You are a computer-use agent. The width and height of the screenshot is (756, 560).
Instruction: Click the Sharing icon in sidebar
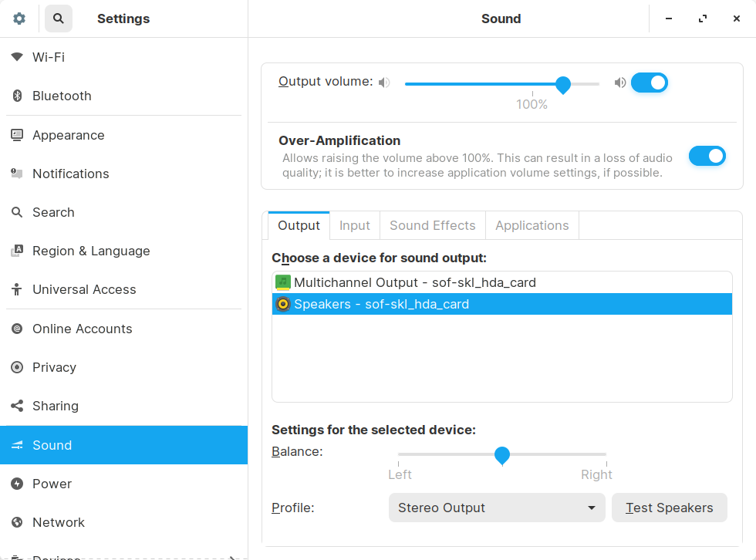point(17,406)
